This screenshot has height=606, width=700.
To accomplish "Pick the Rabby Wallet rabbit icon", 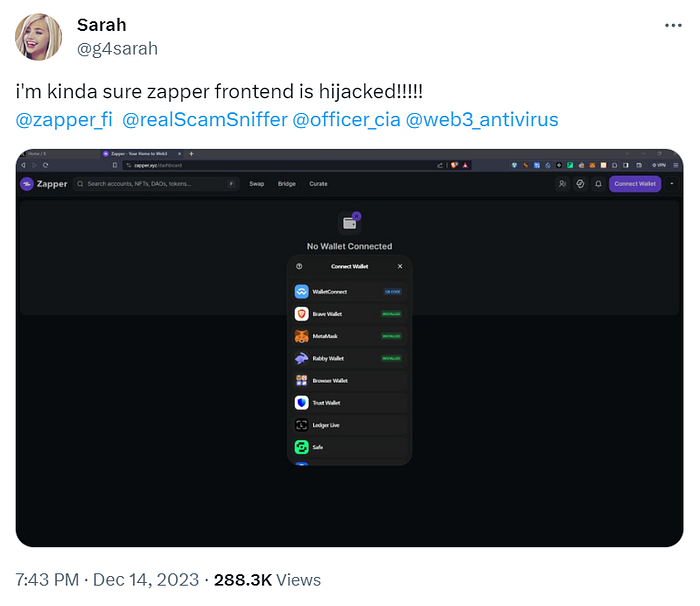I will pyautogui.click(x=302, y=358).
